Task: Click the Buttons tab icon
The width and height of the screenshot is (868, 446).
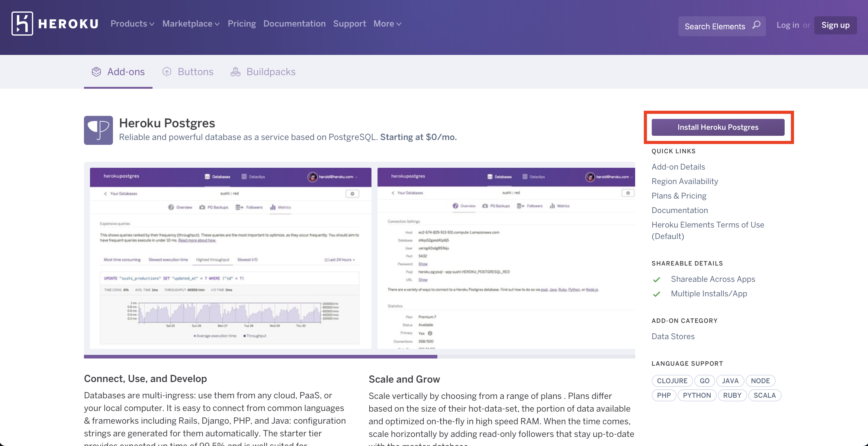Action: pos(167,72)
